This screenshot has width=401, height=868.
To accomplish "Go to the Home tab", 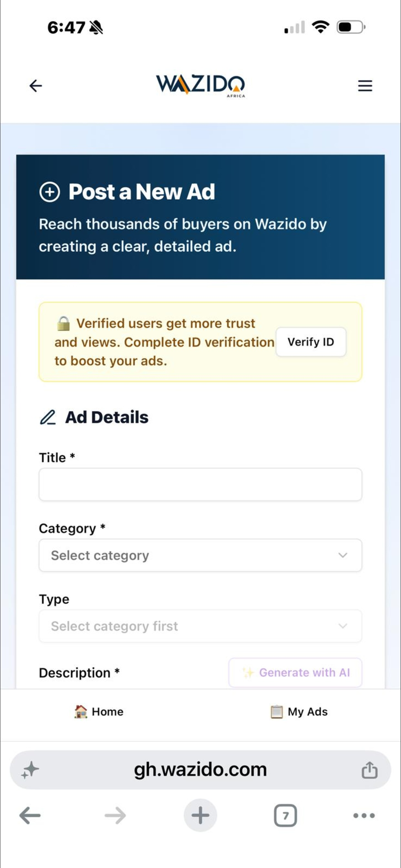I will point(99,712).
